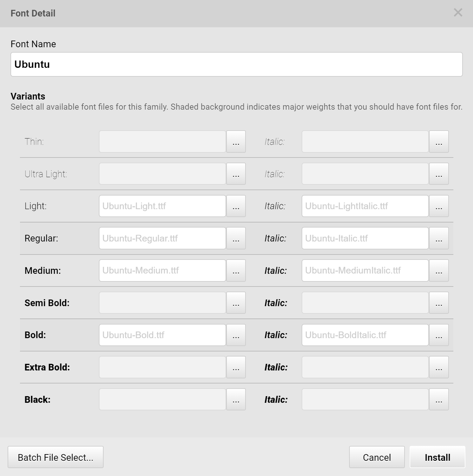Browse for Light Italic font file

pyautogui.click(x=439, y=206)
